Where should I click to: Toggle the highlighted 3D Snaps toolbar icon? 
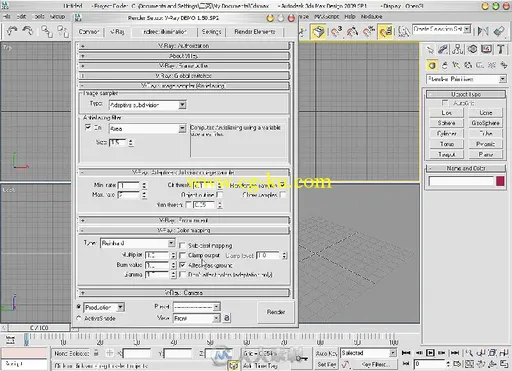[318, 32]
